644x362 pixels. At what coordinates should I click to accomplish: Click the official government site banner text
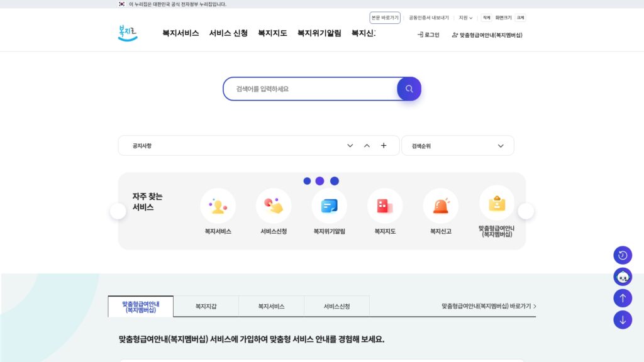(177, 4)
